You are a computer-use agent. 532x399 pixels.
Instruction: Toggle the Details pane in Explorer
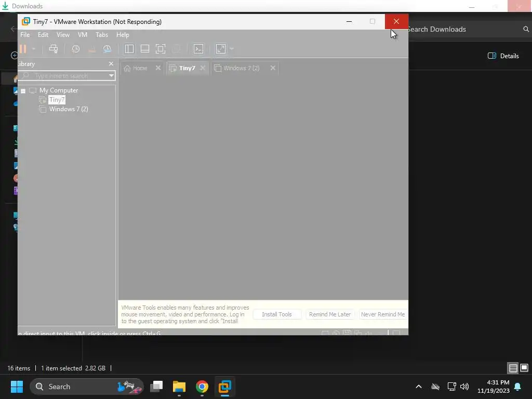pos(503,56)
